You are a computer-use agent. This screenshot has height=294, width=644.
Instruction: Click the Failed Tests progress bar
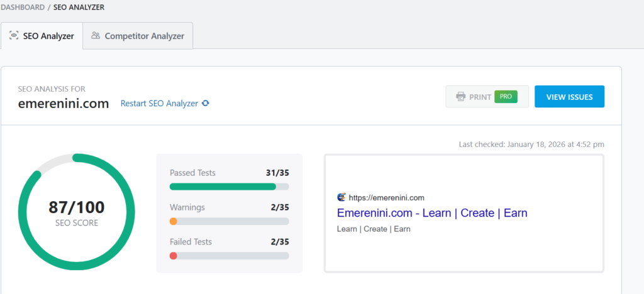[229, 256]
